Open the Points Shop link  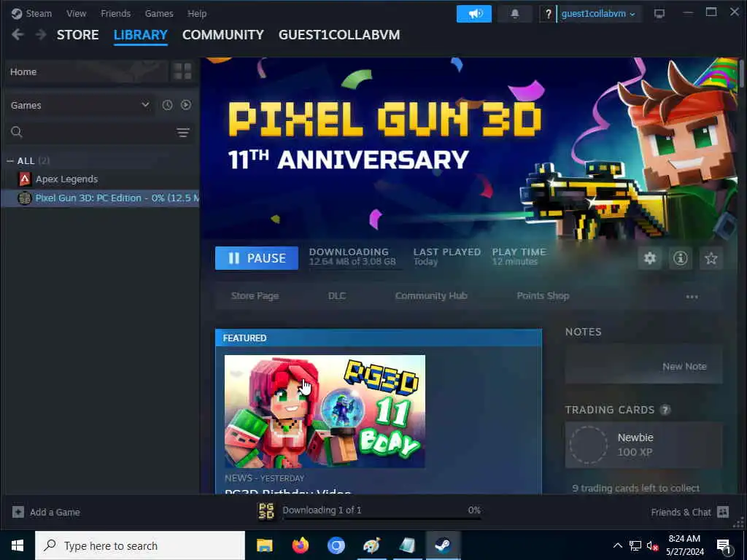[x=543, y=296]
